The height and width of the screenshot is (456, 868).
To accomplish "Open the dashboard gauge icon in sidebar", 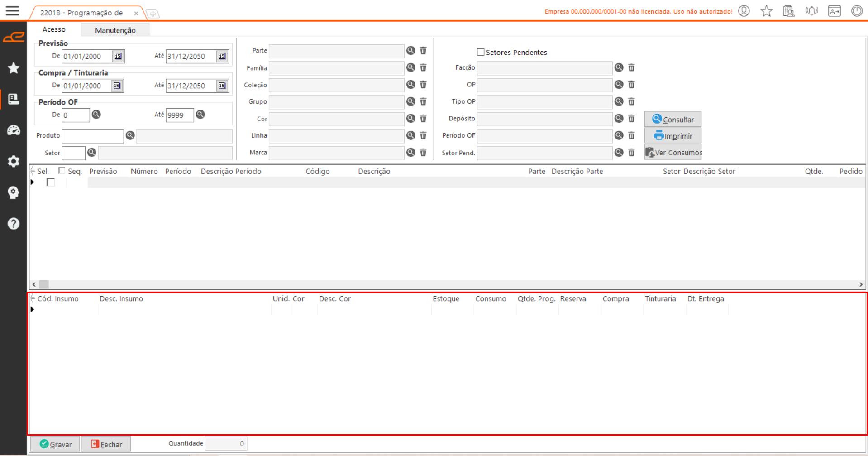I will coord(14,130).
